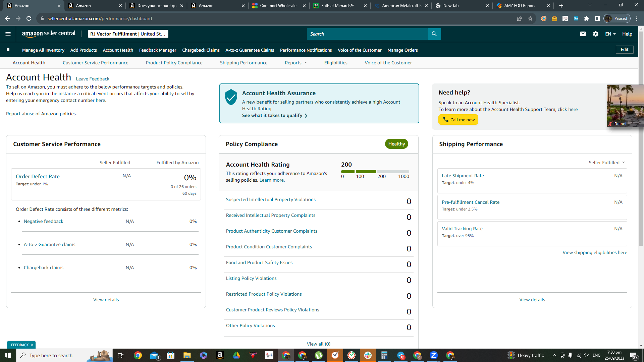Click the Help link in the header
Viewport: 644px width, 362px height.
pyautogui.click(x=627, y=34)
